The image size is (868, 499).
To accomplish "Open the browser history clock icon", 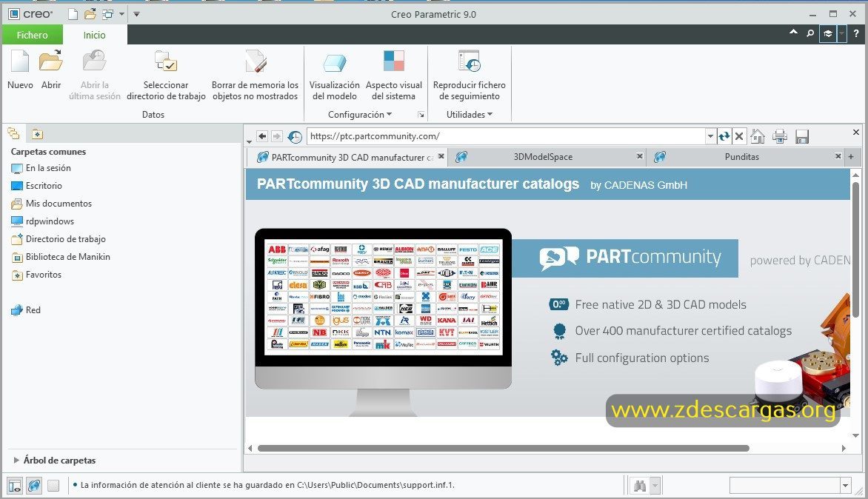I will click(x=295, y=136).
